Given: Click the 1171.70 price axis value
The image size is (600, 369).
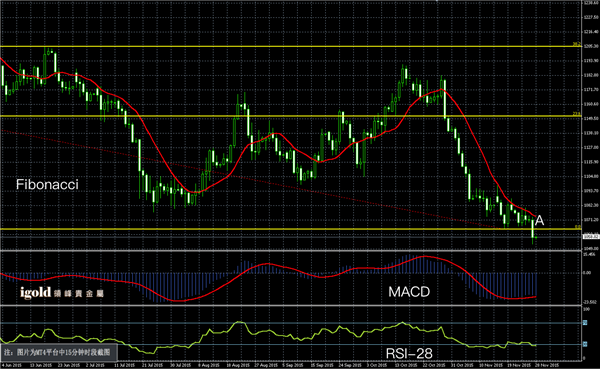Looking at the screenshot, I should pos(591,90).
